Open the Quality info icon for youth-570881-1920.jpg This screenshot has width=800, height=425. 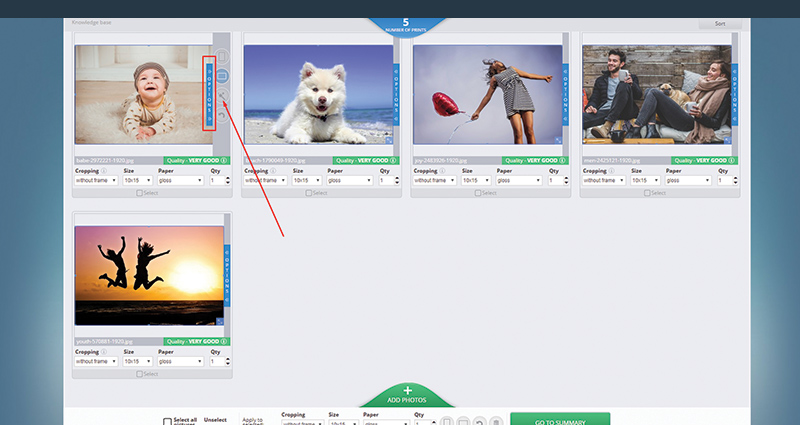[223, 341]
